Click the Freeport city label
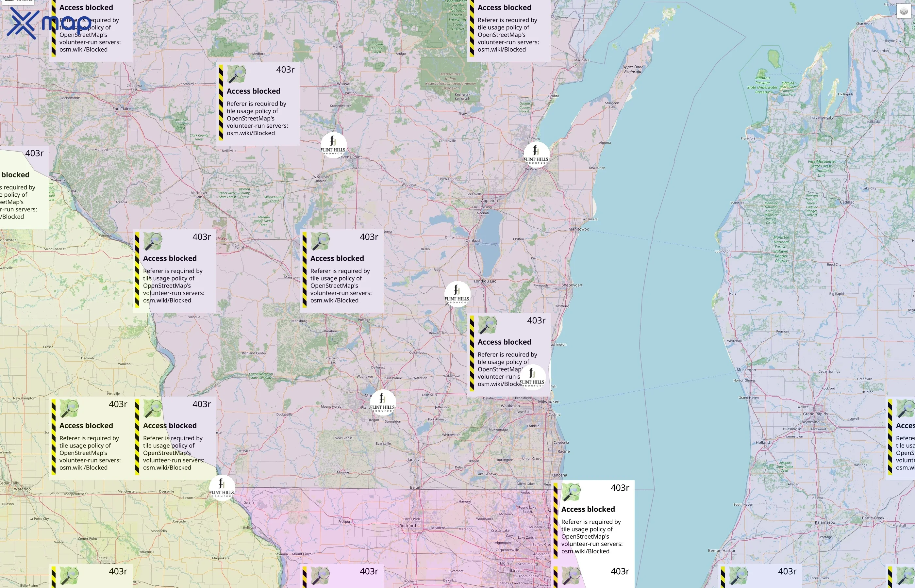The image size is (915, 588). [x=345, y=522]
